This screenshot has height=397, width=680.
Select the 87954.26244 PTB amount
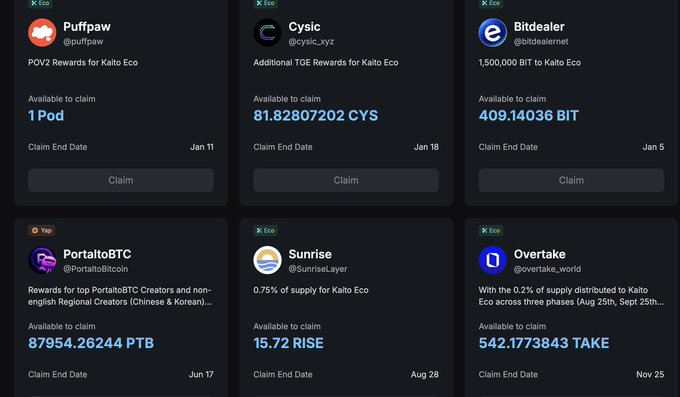[x=91, y=343]
